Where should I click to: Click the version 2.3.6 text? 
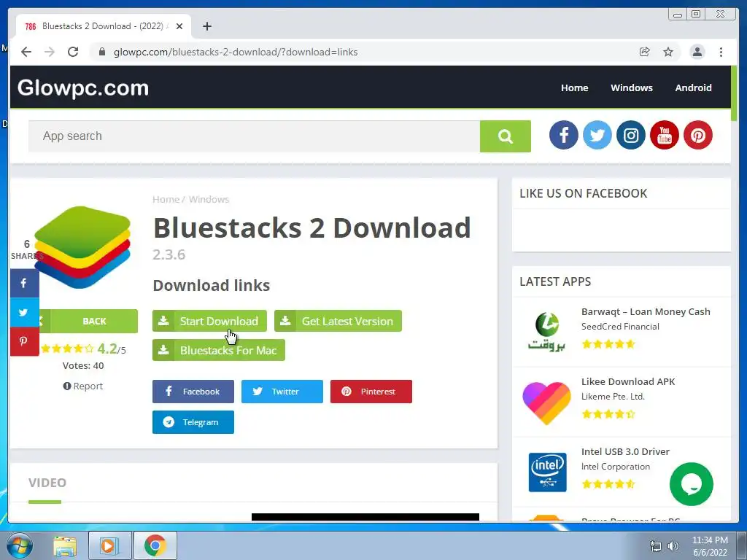click(169, 254)
